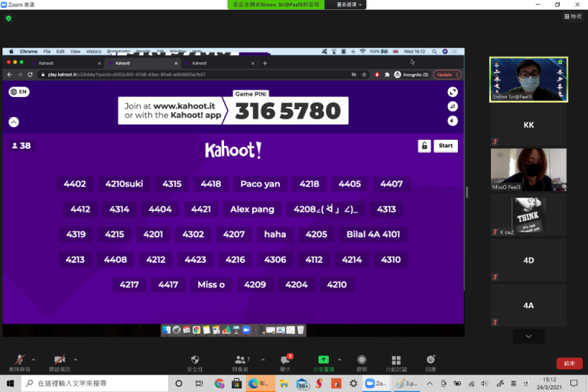The image size is (588, 392).
Task: Select KK participant tile
Action: coord(528,125)
